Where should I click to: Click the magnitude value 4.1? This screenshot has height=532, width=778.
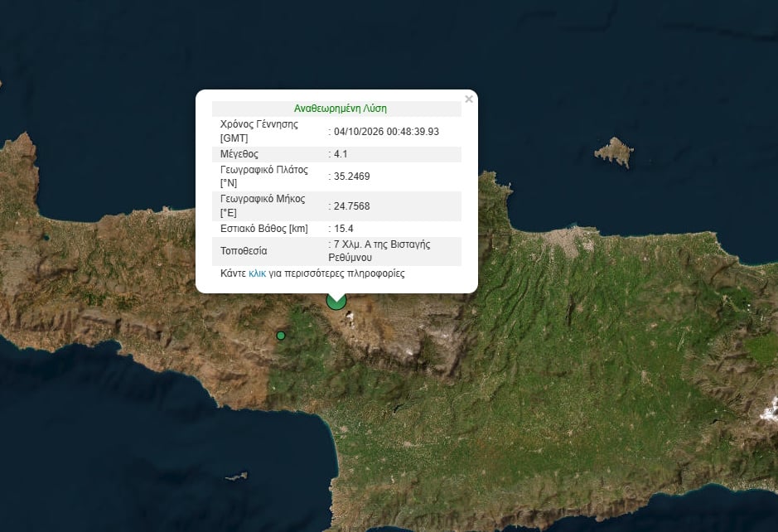click(x=341, y=154)
